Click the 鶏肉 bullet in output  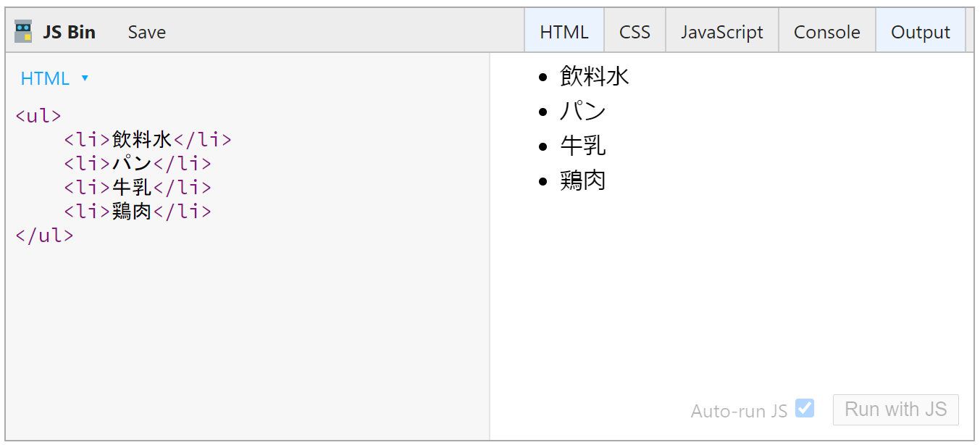point(582,180)
